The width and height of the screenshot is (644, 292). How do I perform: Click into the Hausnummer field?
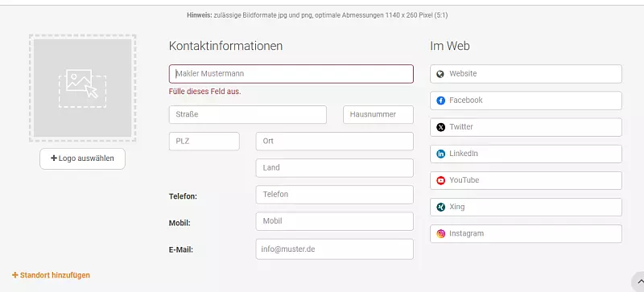click(x=378, y=114)
